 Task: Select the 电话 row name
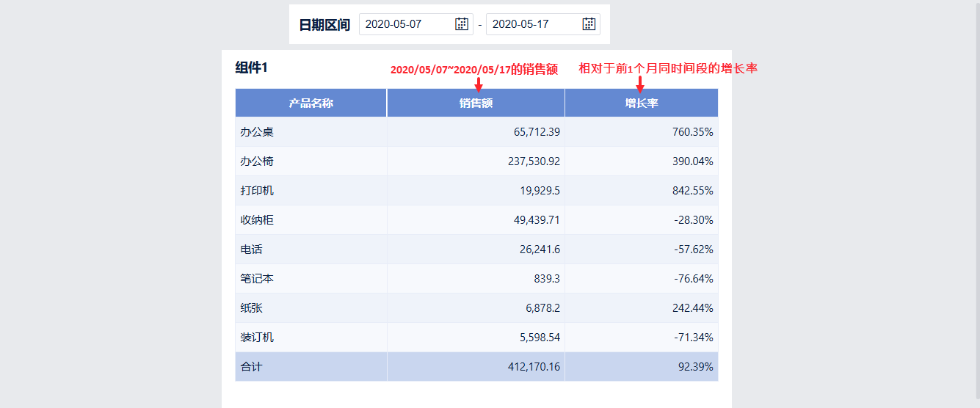click(x=251, y=249)
